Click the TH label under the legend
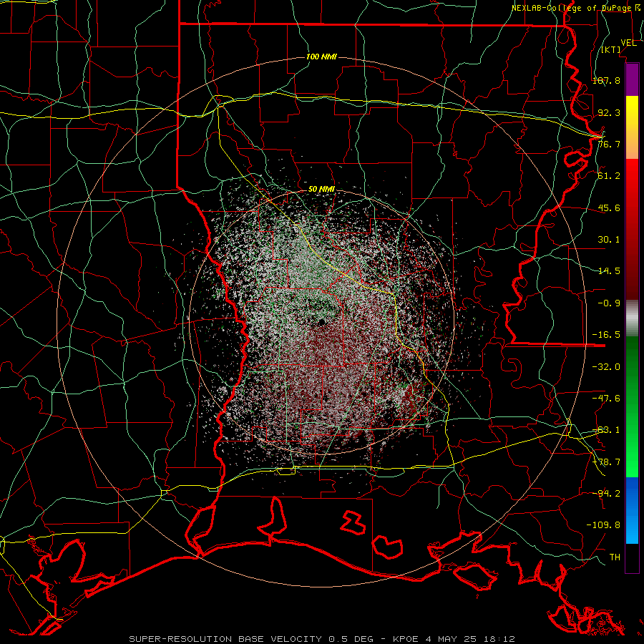The width and height of the screenshot is (644, 644). point(615,557)
